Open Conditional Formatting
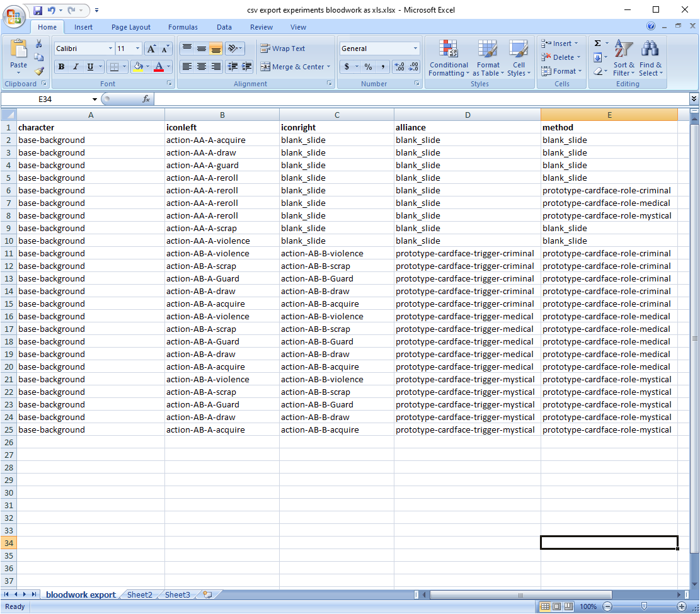This screenshot has height=614, width=700. tap(449, 57)
